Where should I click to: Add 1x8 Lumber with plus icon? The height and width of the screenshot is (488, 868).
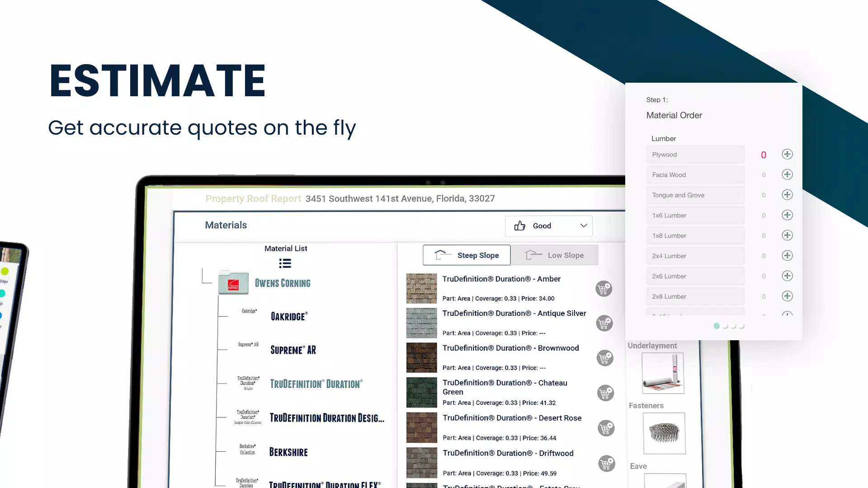787,235
